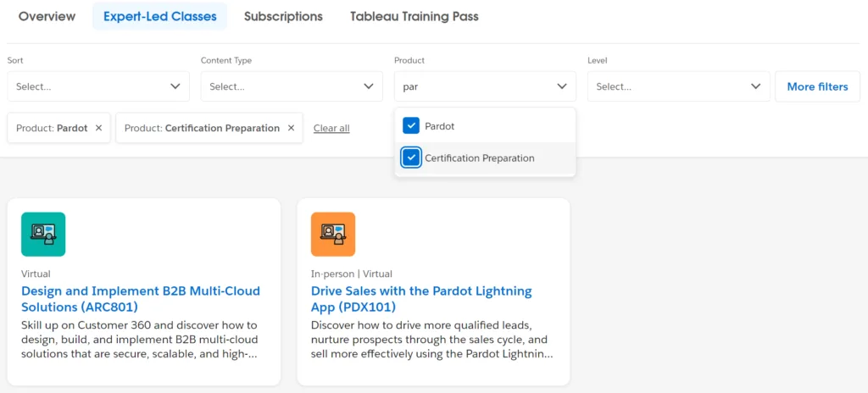Switch to the Overview tab
Image resolution: width=868 pixels, height=393 pixels.
coord(47,17)
